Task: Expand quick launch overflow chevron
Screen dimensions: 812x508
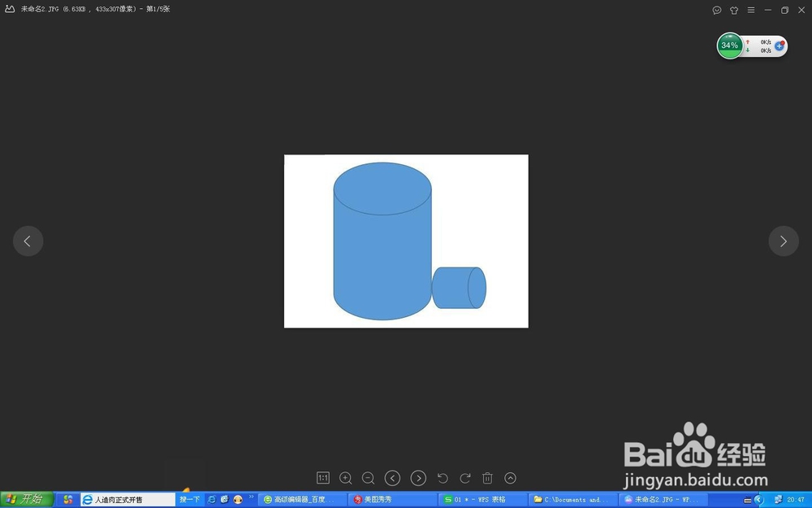Action: [251, 497]
